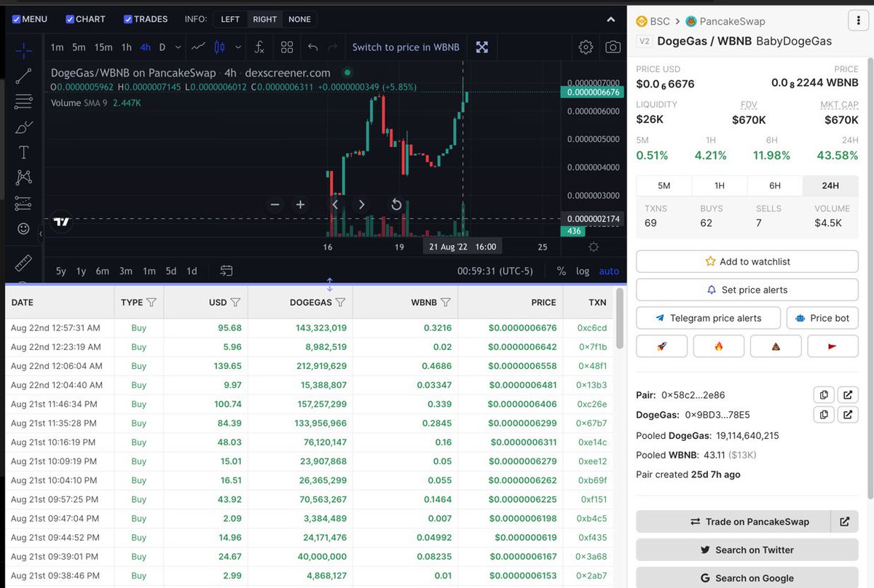Open Telegram price alerts

pos(708,318)
